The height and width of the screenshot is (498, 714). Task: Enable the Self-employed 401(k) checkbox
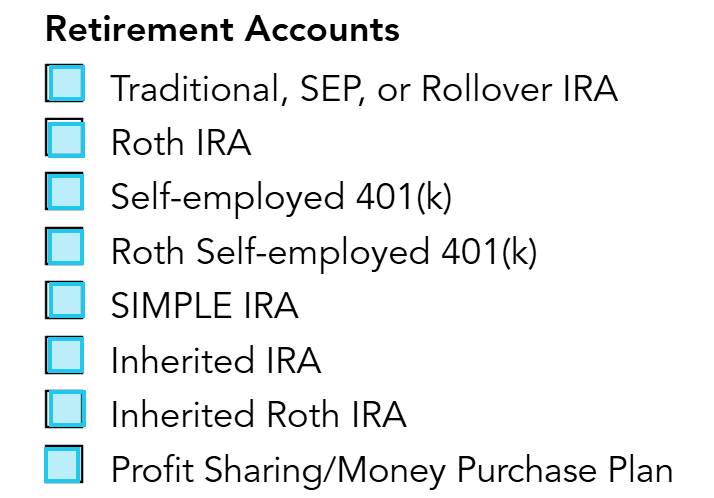coord(65,192)
